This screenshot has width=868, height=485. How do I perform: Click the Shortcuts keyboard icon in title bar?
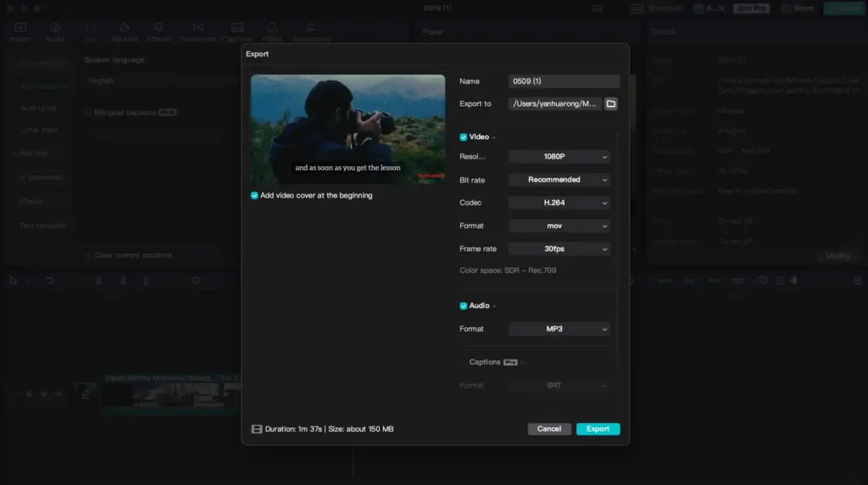pyautogui.click(x=637, y=8)
